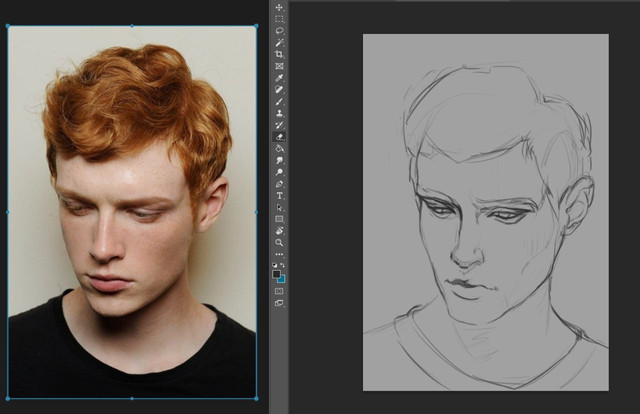This screenshot has height=414, width=640.
Task: Select the Move tool
Action: tap(279, 7)
